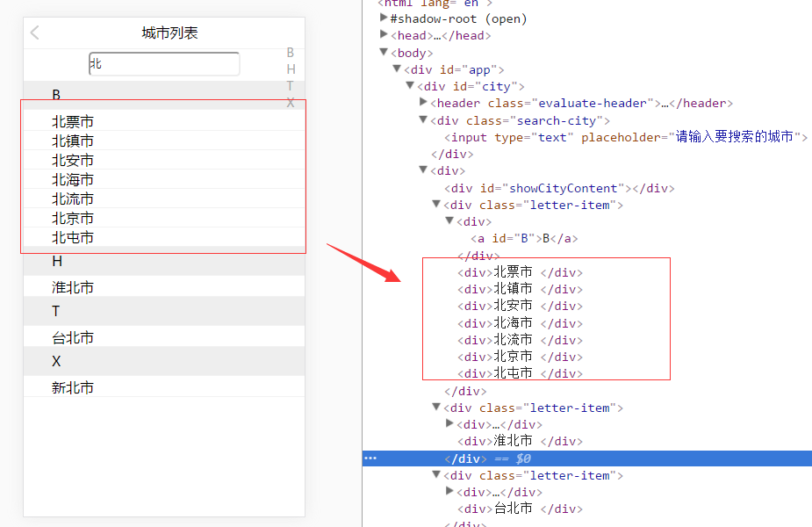
Task: Expand collapsed div above 淮北市 element
Action: coord(449,423)
